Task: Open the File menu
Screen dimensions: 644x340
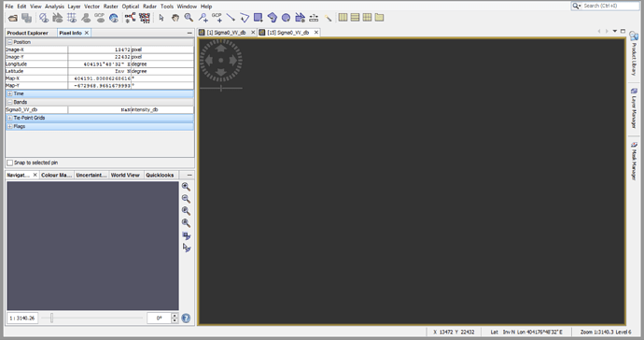Action: tap(9, 7)
